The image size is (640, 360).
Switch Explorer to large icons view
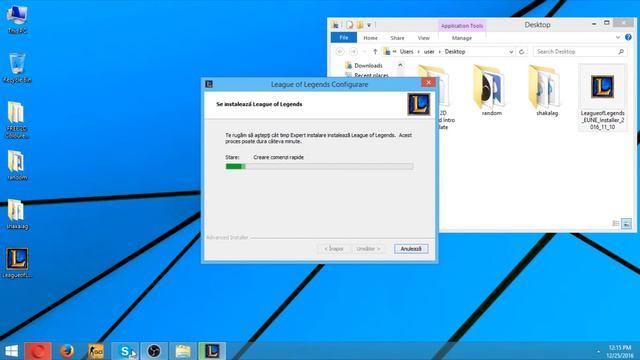pos(627,223)
